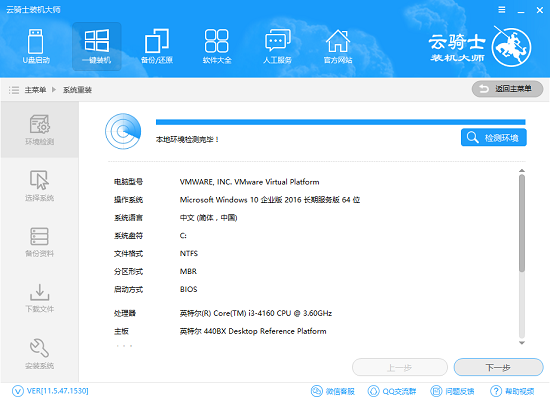Open the 软件大全 software catalog
This screenshot has height=400, width=550.
[x=217, y=46]
